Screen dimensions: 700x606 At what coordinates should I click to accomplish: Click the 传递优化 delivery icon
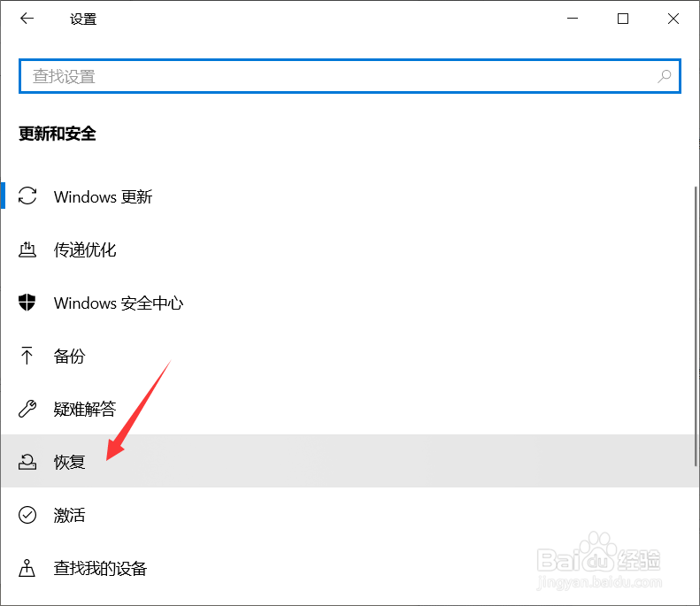point(27,249)
